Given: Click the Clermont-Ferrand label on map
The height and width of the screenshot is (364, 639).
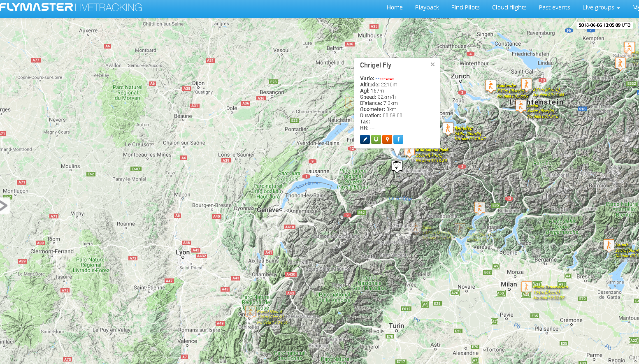Looking at the screenshot, I should (x=52, y=251).
